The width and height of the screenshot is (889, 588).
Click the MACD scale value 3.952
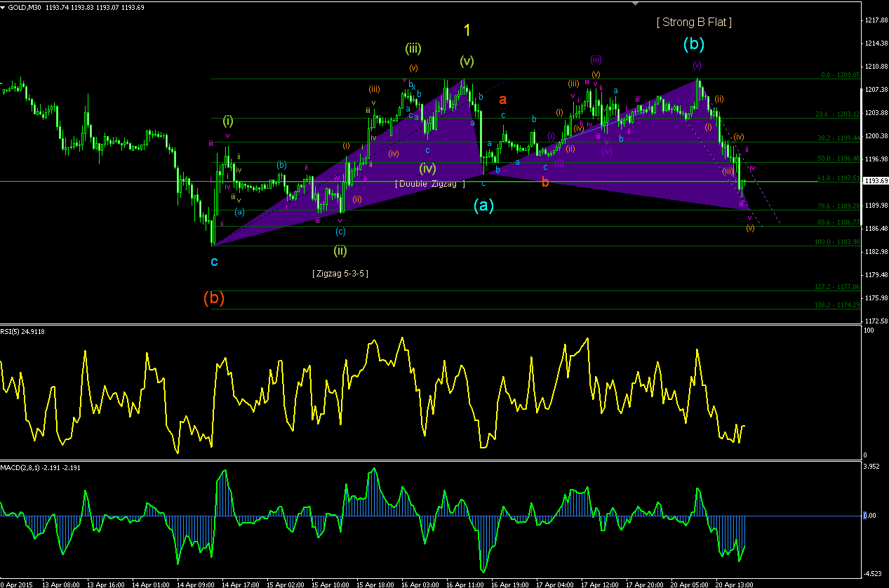[x=873, y=467]
